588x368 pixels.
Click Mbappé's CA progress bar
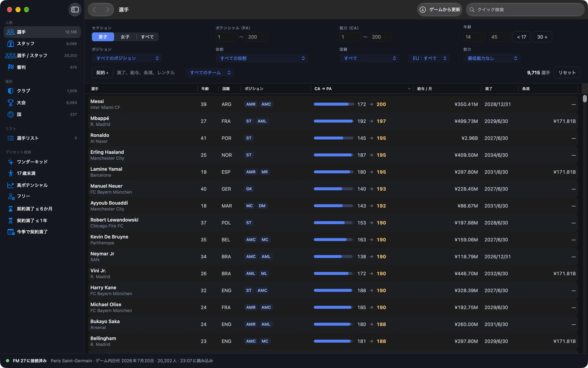(x=334, y=121)
